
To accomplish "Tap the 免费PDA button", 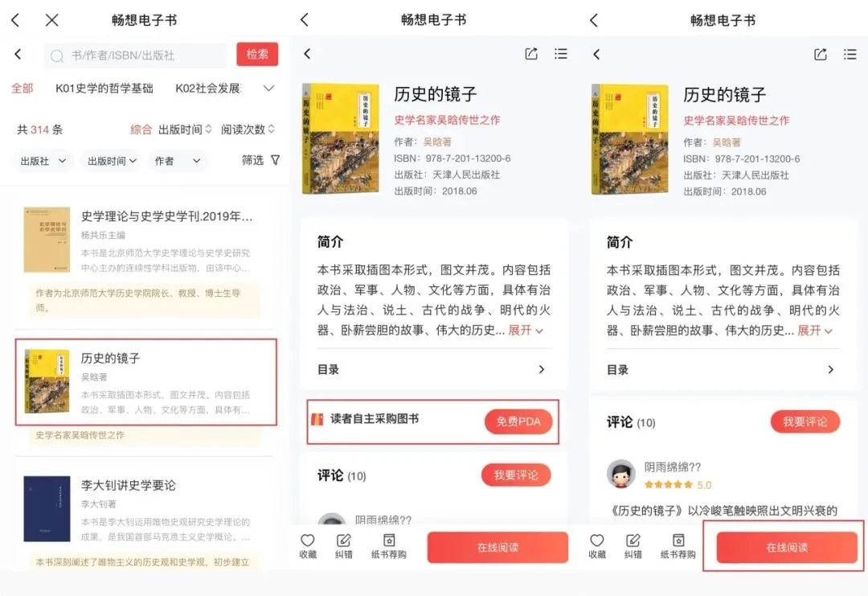I will [518, 421].
